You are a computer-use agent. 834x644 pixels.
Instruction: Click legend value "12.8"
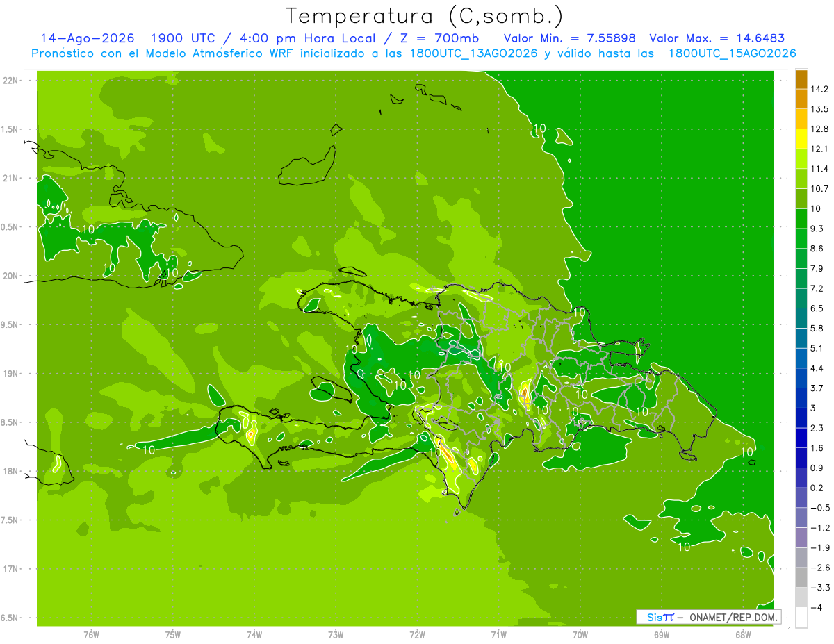point(819,129)
